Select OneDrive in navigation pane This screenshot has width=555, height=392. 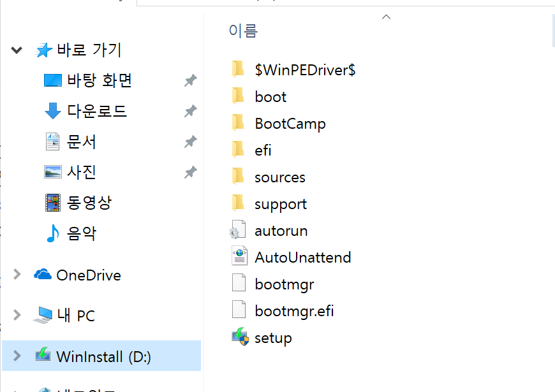point(89,275)
